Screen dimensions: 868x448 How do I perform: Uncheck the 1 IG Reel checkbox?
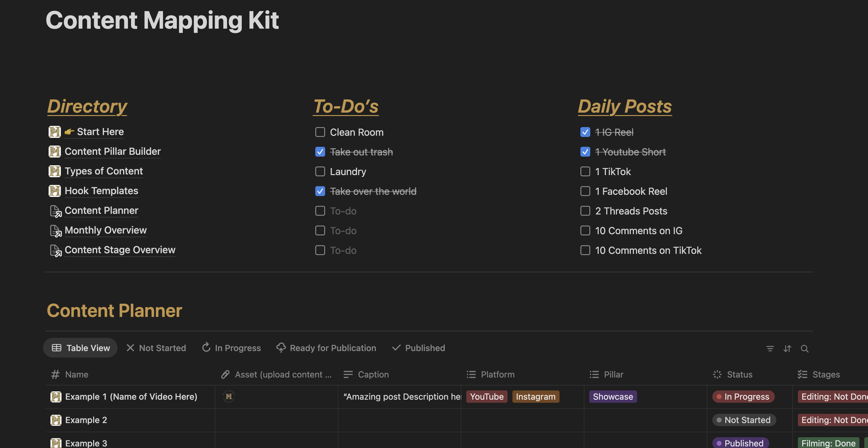point(585,132)
